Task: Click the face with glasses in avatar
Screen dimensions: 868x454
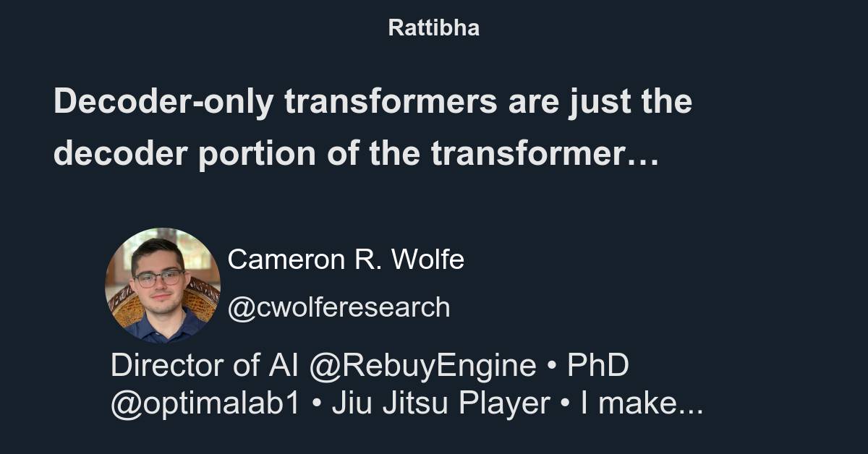Action: tap(158, 277)
